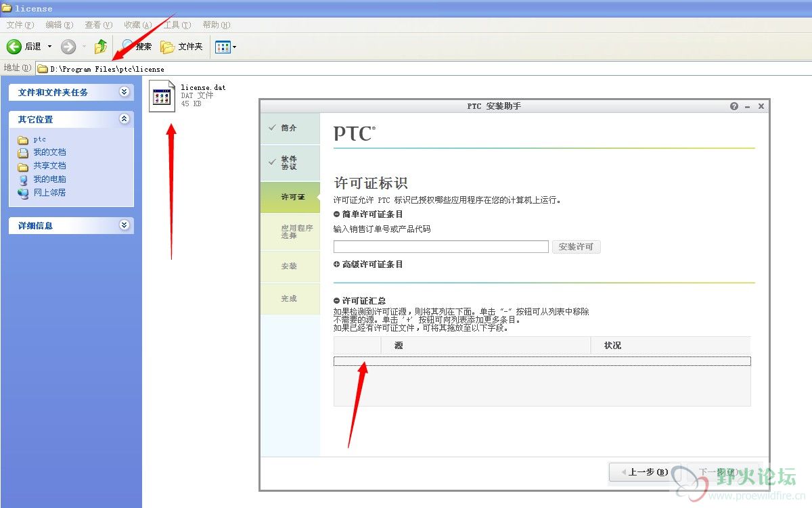The width and height of the screenshot is (812, 508).
Task: Click the 安装许可 button
Action: coord(576,247)
